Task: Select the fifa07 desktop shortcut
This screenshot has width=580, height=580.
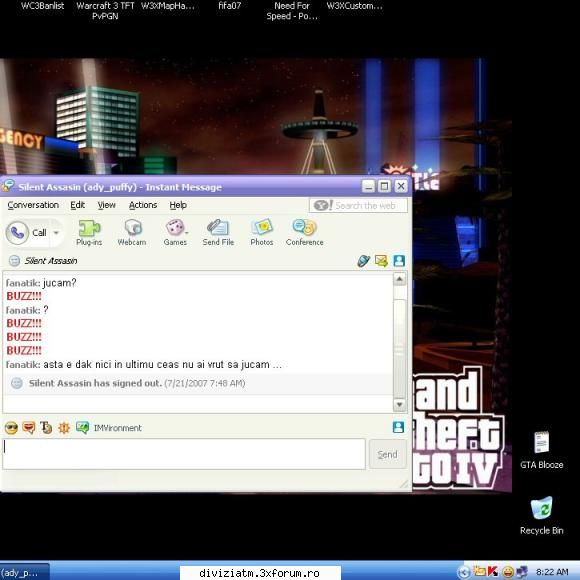Action: (230, 6)
